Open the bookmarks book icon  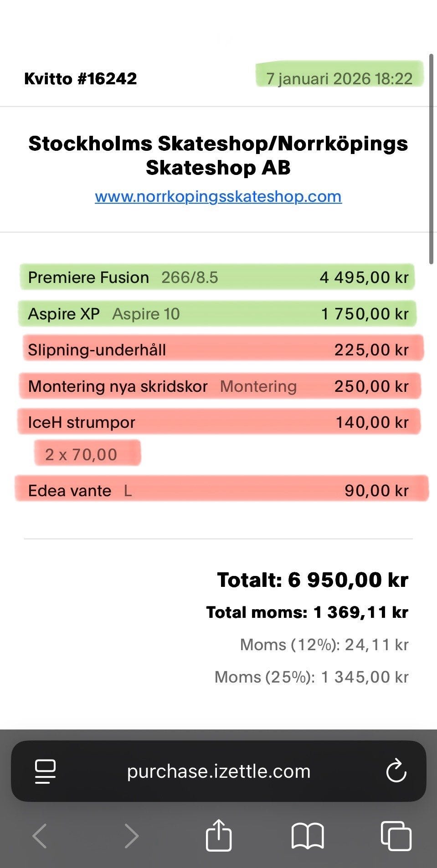pos(308,836)
